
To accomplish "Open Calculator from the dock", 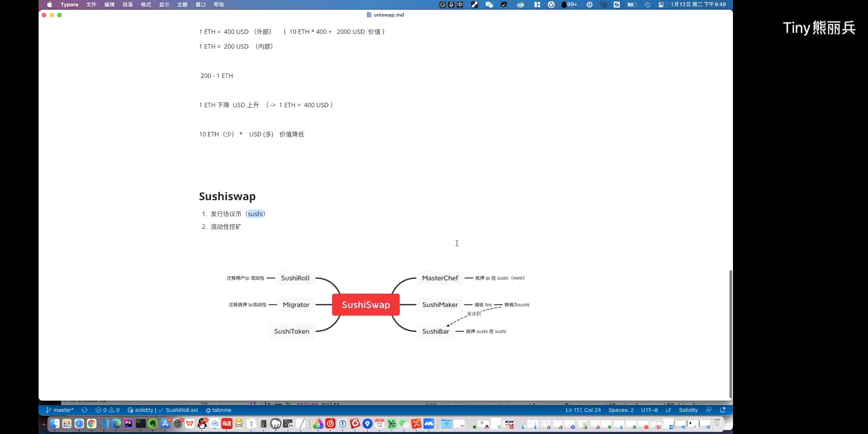I will [x=264, y=424].
